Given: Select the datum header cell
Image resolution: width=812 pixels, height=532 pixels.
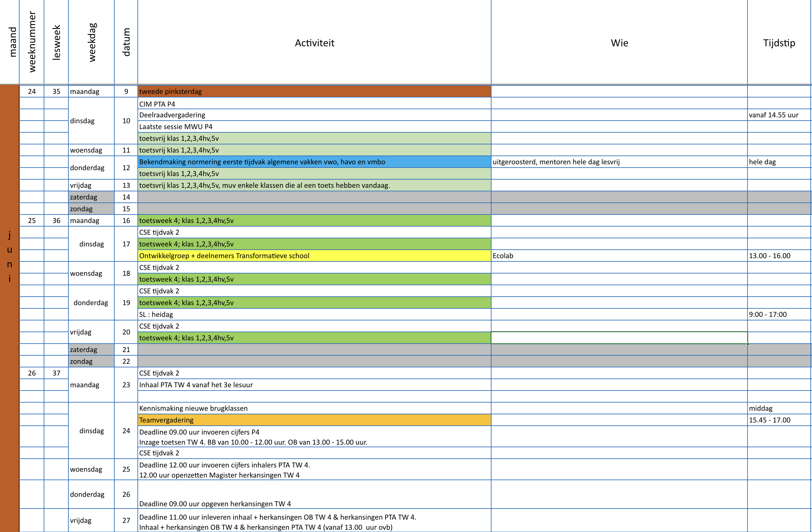Looking at the screenshot, I should pos(126,42).
